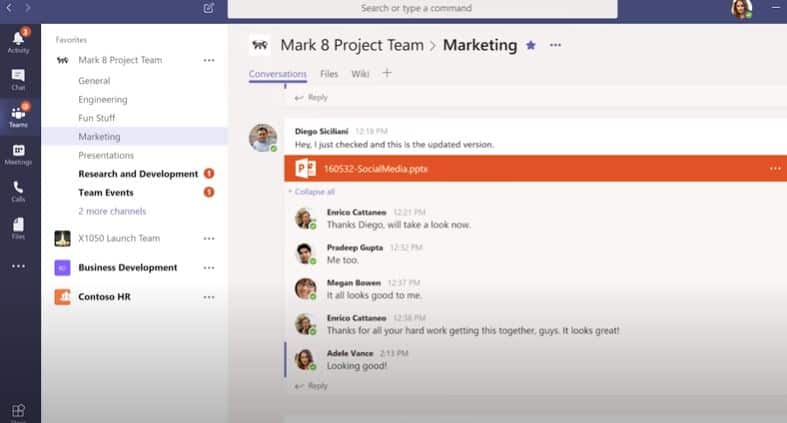787x423 pixels.
Task: Open the More apps ellipsis in sidebar
Action: click(18, 266)
